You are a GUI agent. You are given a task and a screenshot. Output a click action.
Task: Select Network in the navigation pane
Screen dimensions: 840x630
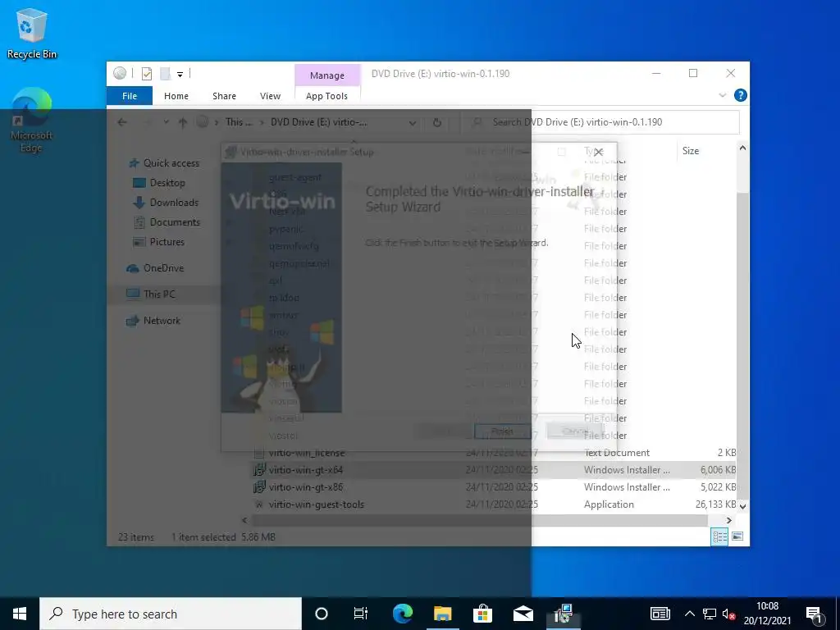click(x=154, y=321)
